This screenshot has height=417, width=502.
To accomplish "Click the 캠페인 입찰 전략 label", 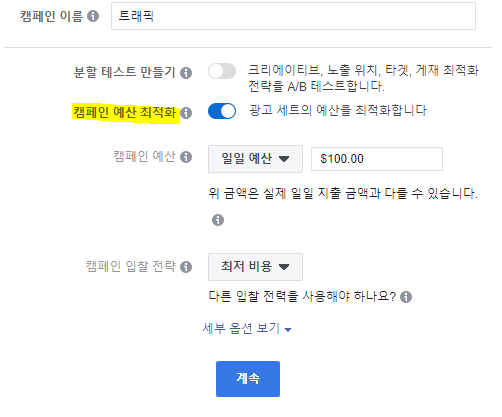I will point(131,266).
